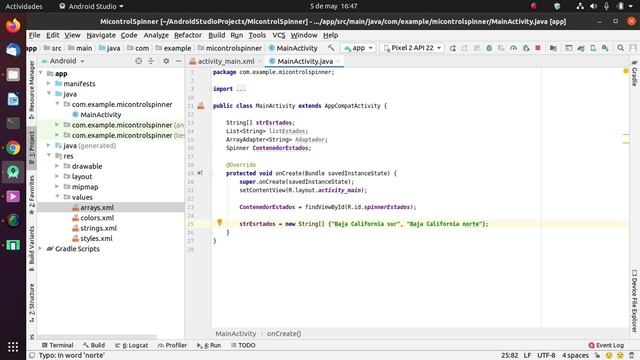Open Search Everywhere magnifier icon
Screen dimensions: 640x360
[x=620, y=48]
